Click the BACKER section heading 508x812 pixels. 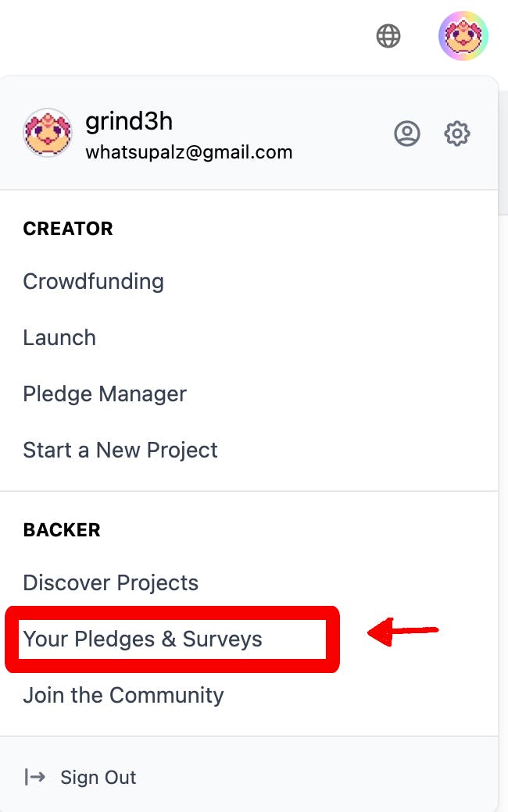(x=62, y=530)
